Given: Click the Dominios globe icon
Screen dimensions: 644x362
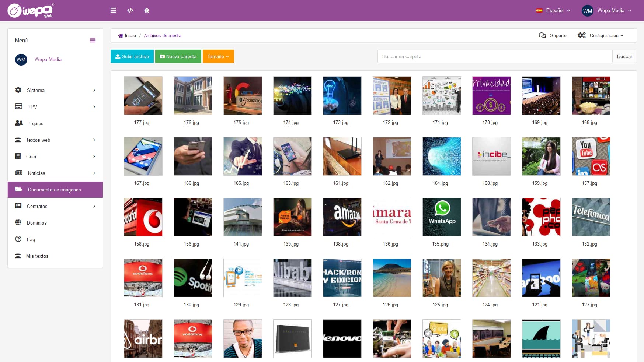Looking at the screenshot, I should (18, 222).
